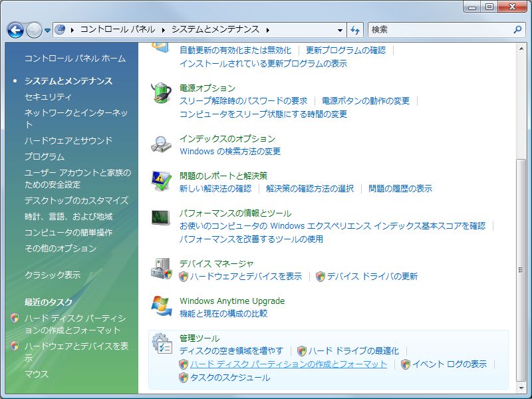Open 時計、言語、および地域 in sidebar
The height and width of the screenshot is (399, 532).
pyautogui.click(x=68, y=217)
